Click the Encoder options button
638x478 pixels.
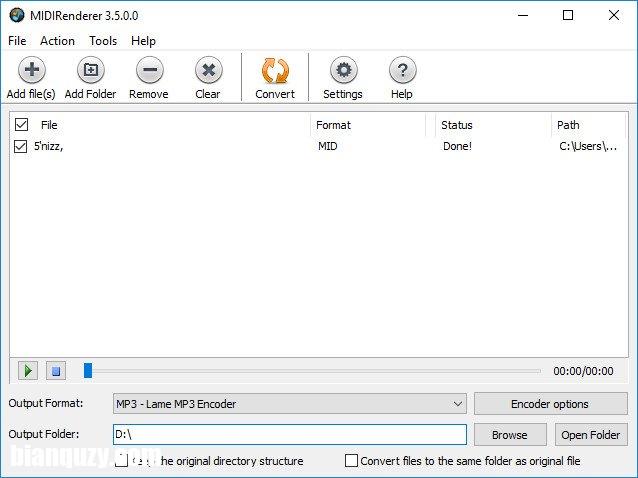[x=551, y=404]
